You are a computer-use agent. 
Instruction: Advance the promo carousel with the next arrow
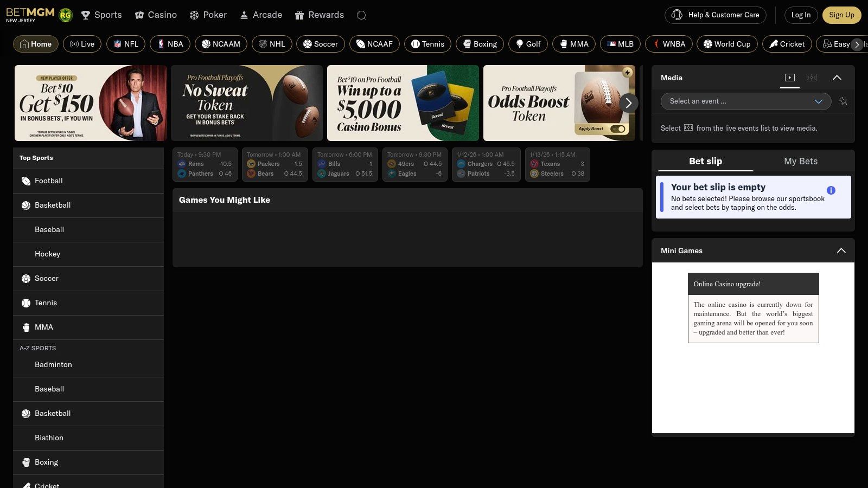pos(629,103)
